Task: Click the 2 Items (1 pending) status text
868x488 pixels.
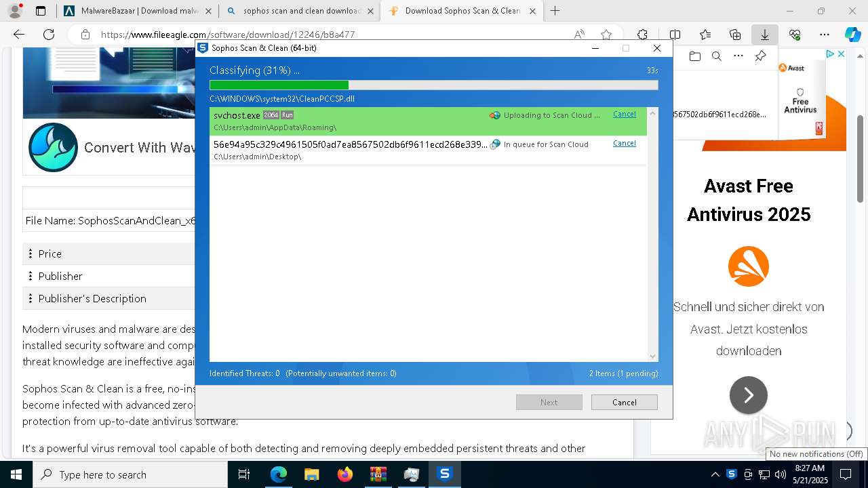Action: pos(623,373)
